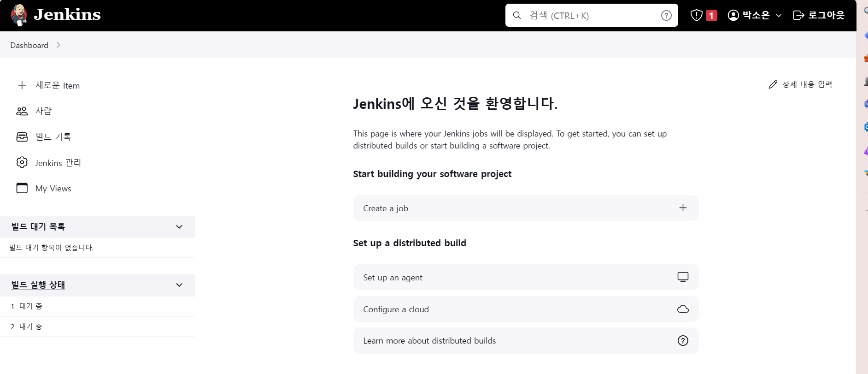Expand the breadcrumb chevron after Dashboard

click(x=58, y=45)
